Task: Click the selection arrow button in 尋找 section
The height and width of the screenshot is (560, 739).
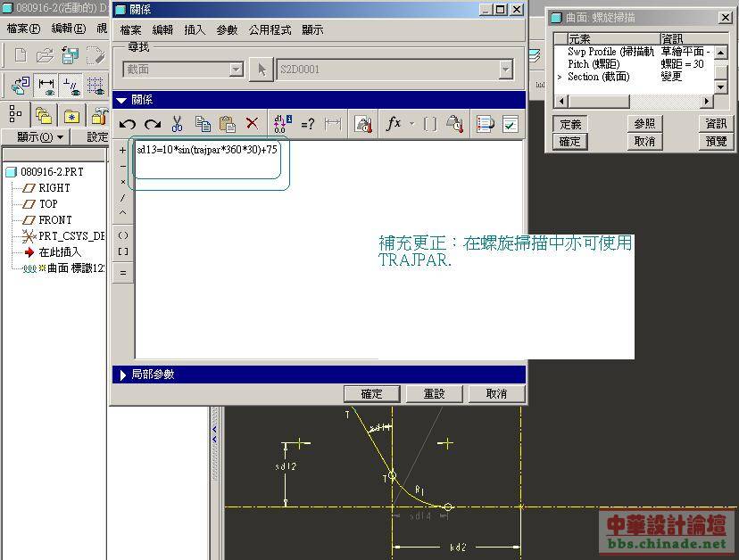Action: [262, 70]
